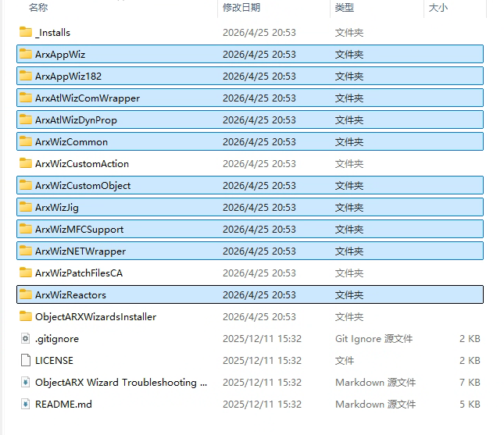This screenshot has width=504, height=435.
Task: Click the README.md file icon
Action: point(25,404)
